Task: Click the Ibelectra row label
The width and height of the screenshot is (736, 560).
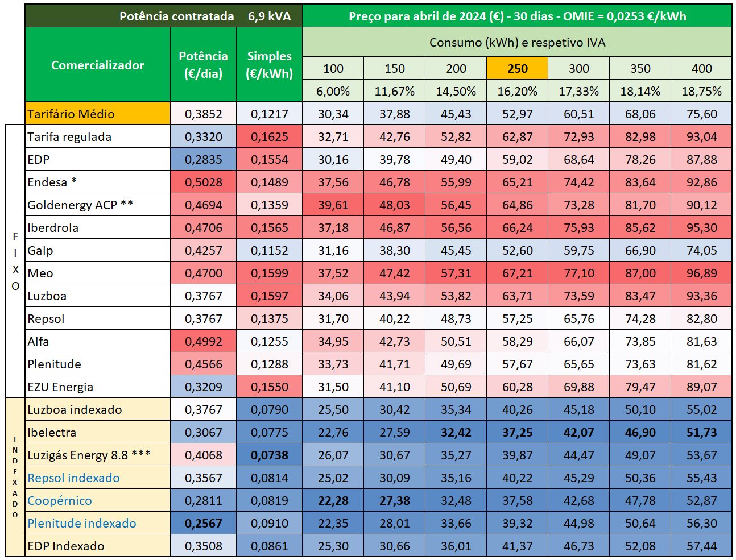Action: click(52, 433)
